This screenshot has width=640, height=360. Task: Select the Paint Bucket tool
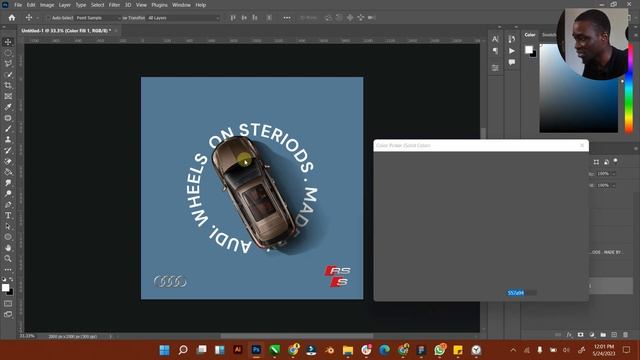coord(8,172)
